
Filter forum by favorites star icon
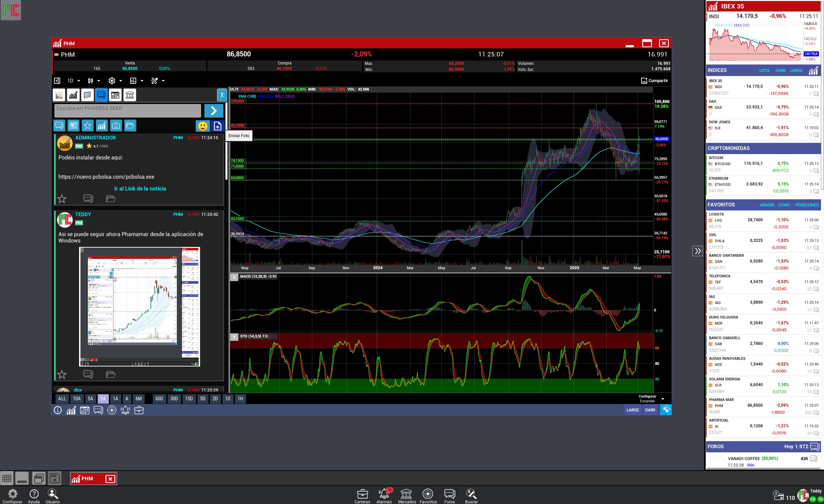87,126
